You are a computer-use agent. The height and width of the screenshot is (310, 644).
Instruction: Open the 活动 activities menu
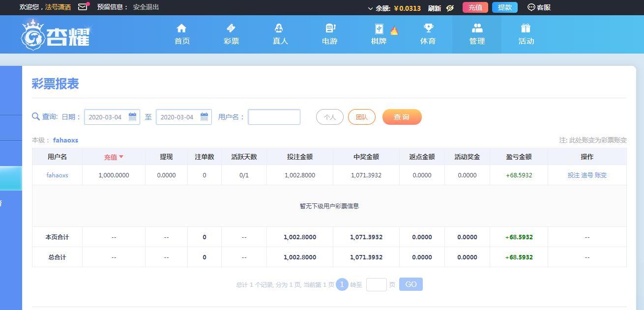coord(526,28)
